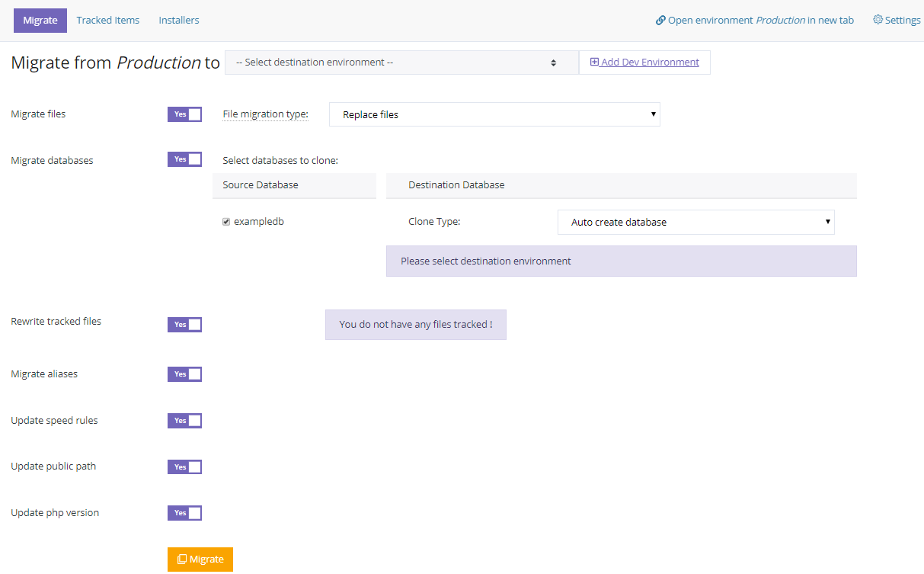Open the Installers tab

(x=179, y=21)
